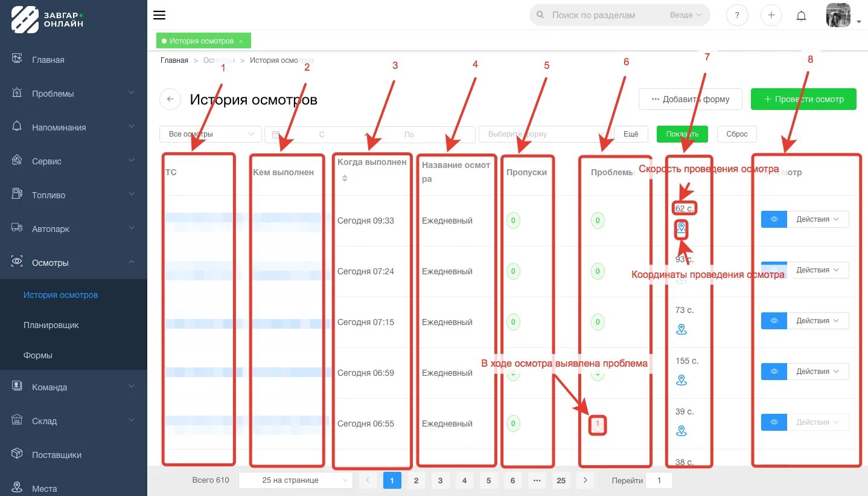Open Действия dropdown for 07:24 inspection
Image resolution: width=868 pixels, height=496 pixels.
(818, 270)
